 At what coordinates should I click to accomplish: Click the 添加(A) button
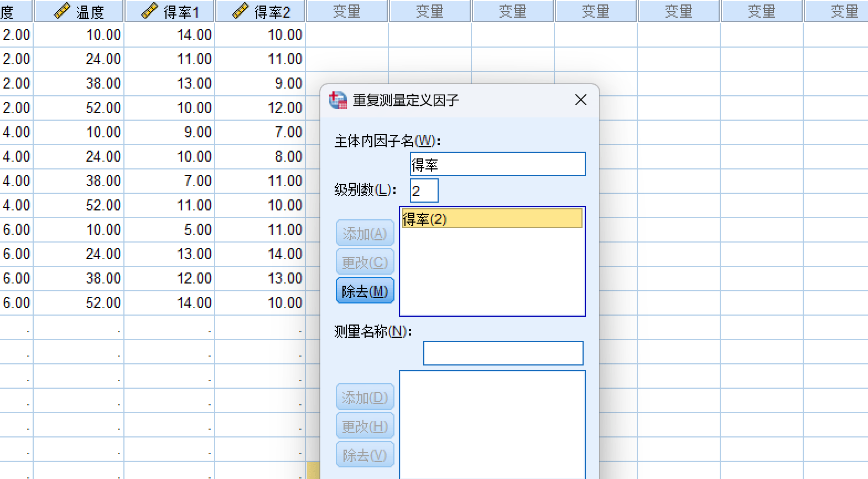click(x=365, y=233)
